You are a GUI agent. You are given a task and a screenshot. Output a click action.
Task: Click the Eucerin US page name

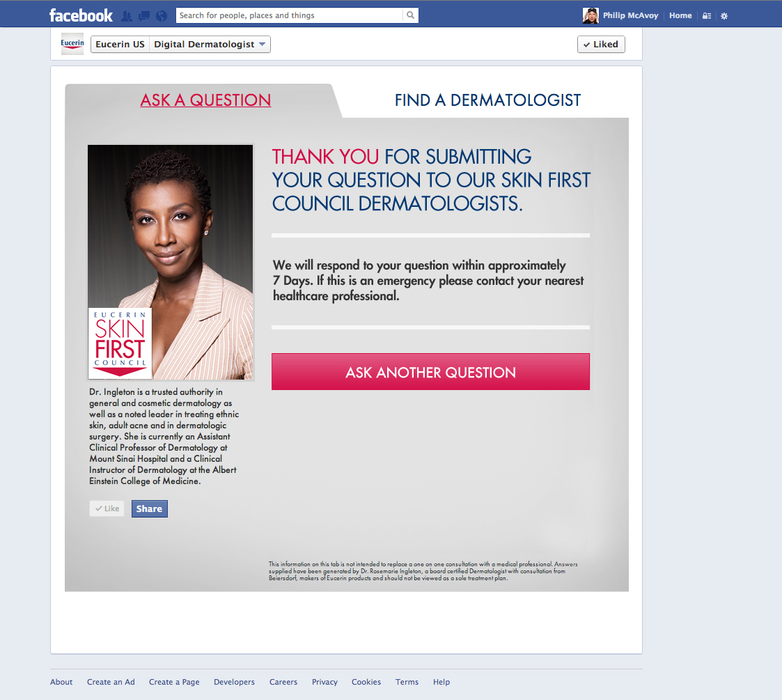120,45
